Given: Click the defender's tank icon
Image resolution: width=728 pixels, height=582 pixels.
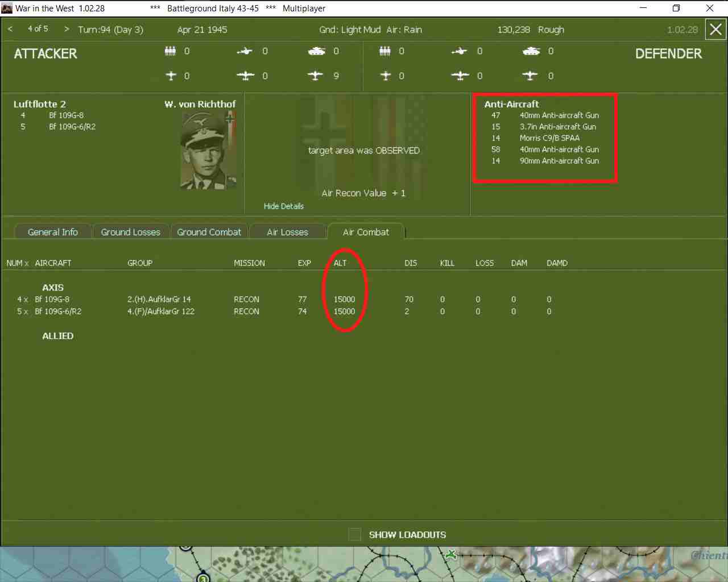Looking at the screenshot, I should click(x=531, y=51).
